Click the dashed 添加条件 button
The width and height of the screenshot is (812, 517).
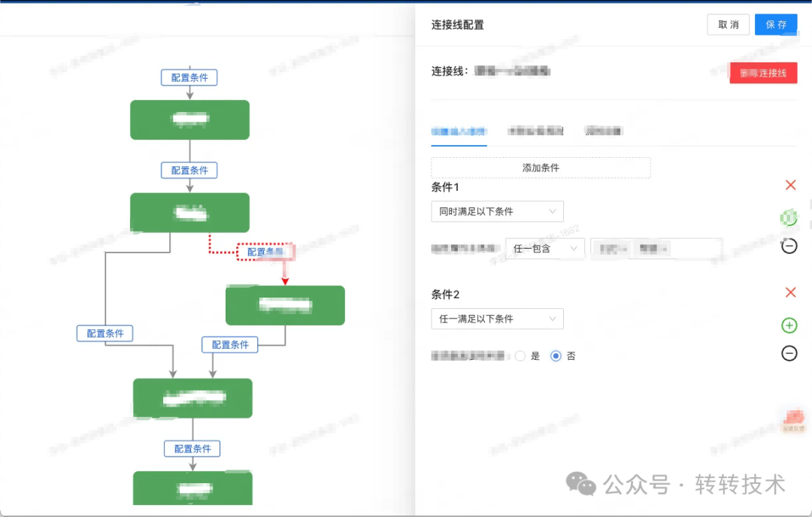(x=541, y=168)
